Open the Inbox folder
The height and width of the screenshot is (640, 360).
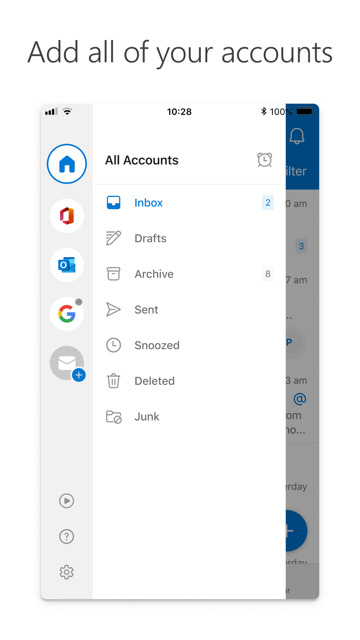point(189,202)
